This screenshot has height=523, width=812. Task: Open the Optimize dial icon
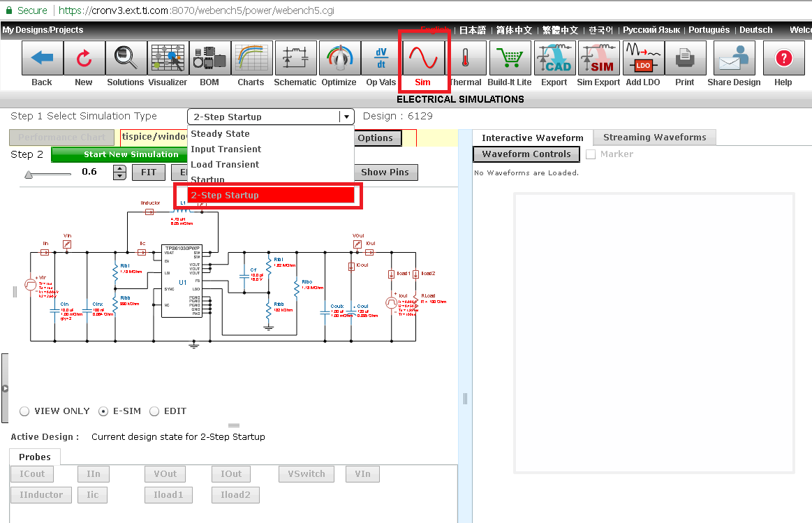[x=340, y=59]
